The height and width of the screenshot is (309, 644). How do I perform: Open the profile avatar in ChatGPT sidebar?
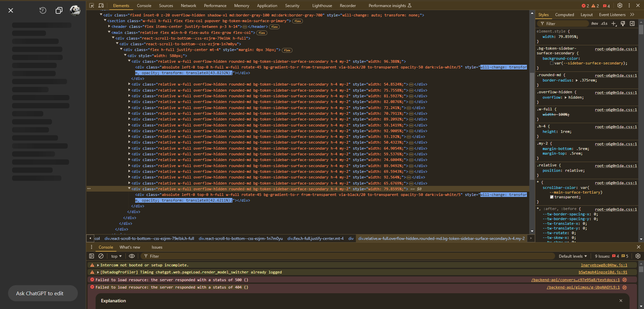[75, 10]
